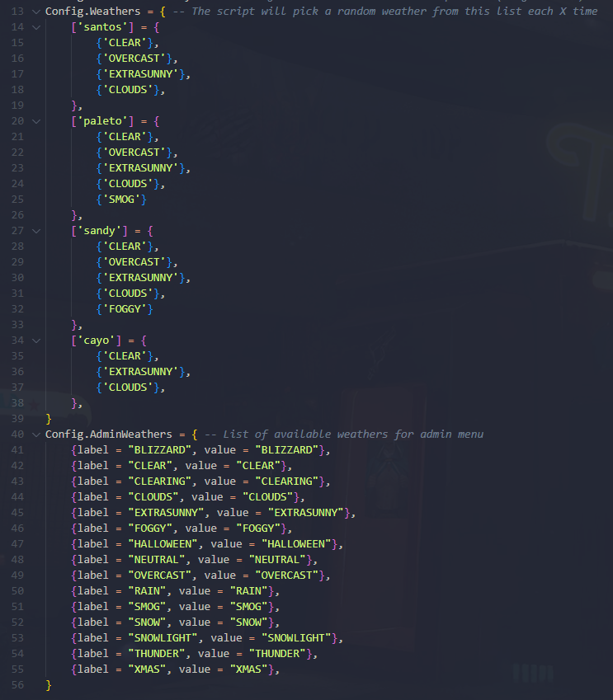
Task: Click value string "EXTRASUNNY" on line 45
Action: (x=305, y=513)
